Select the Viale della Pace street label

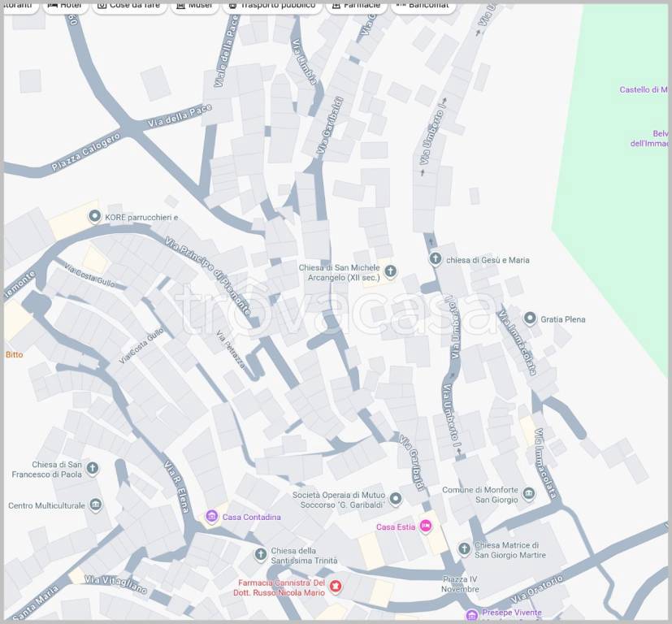pos(226,50)
